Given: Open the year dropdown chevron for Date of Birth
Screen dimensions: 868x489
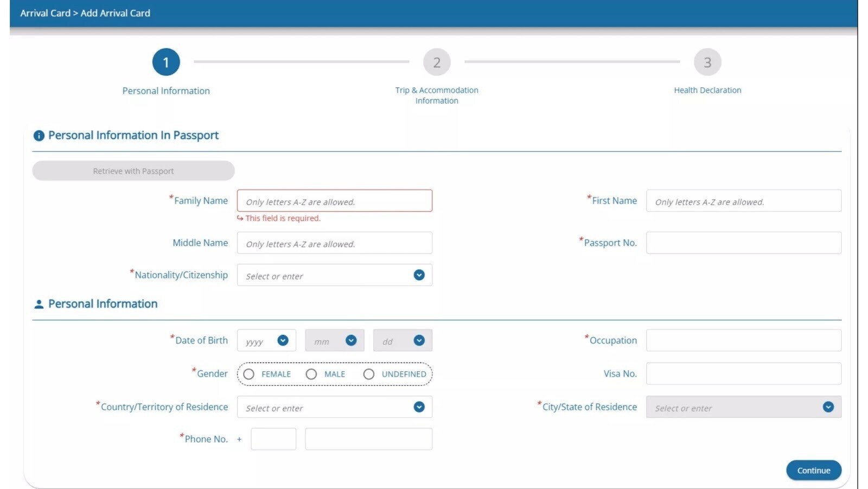Looking at the screenshot, I should coord(283,340).
